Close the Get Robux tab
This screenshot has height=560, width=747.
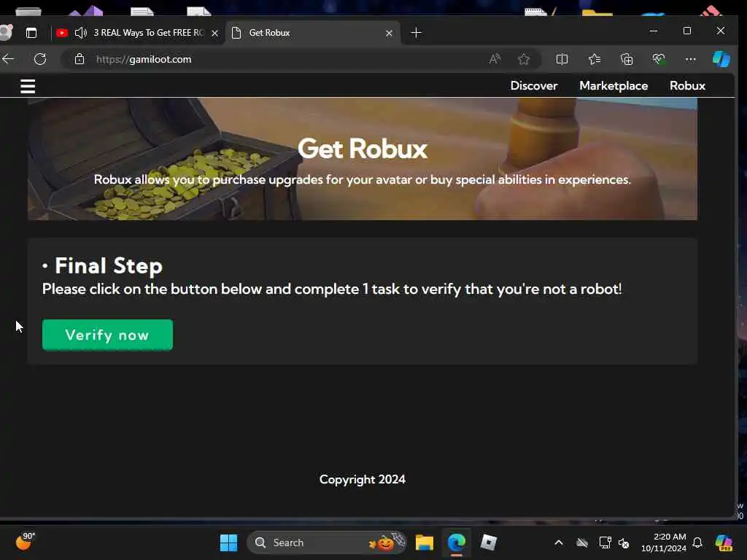point(389,33)
